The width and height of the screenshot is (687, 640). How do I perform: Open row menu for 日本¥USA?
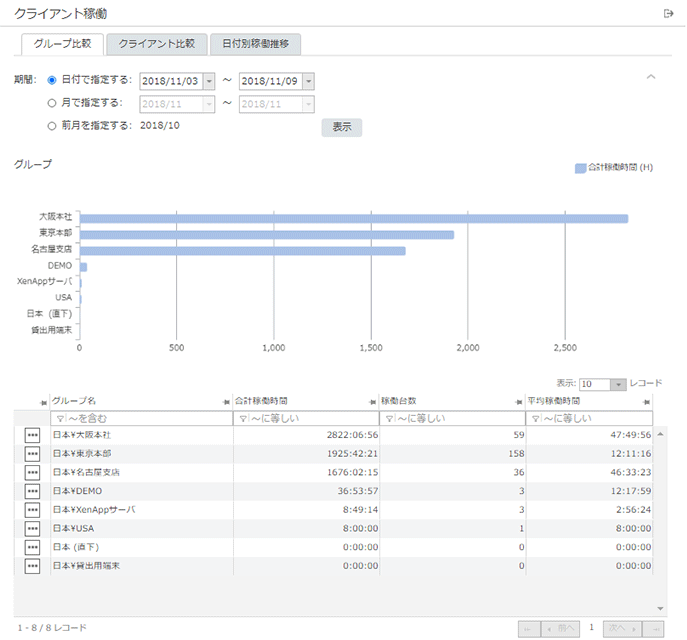pos(32,529)
